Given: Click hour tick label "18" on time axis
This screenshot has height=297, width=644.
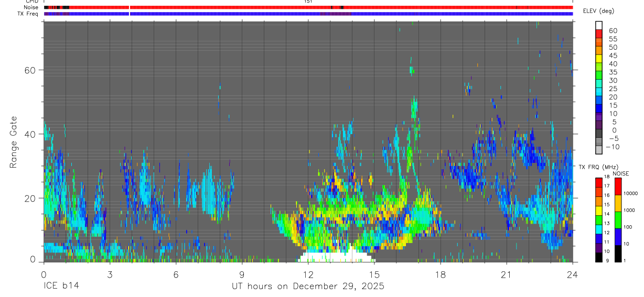Looking at the screenshot, I should 440,274.
